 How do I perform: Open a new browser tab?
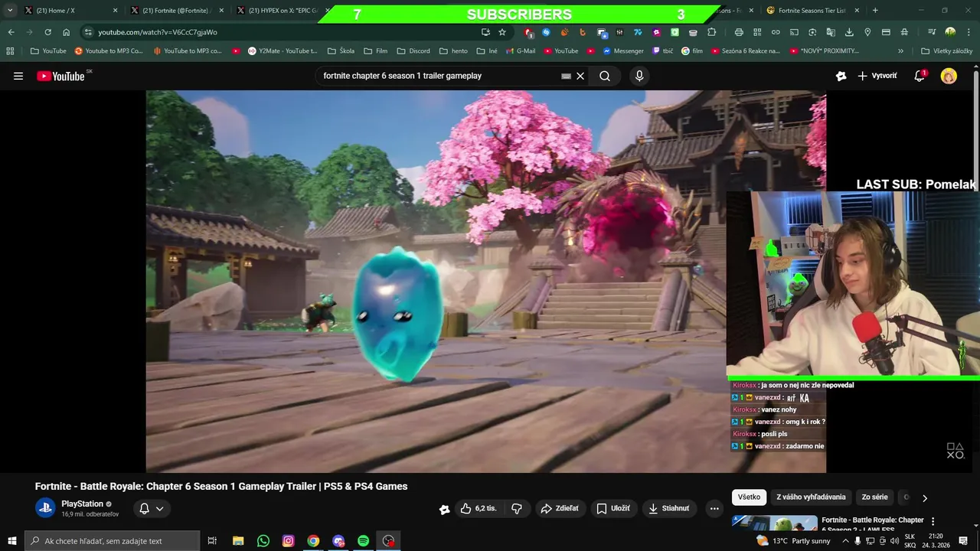point(875,11)
